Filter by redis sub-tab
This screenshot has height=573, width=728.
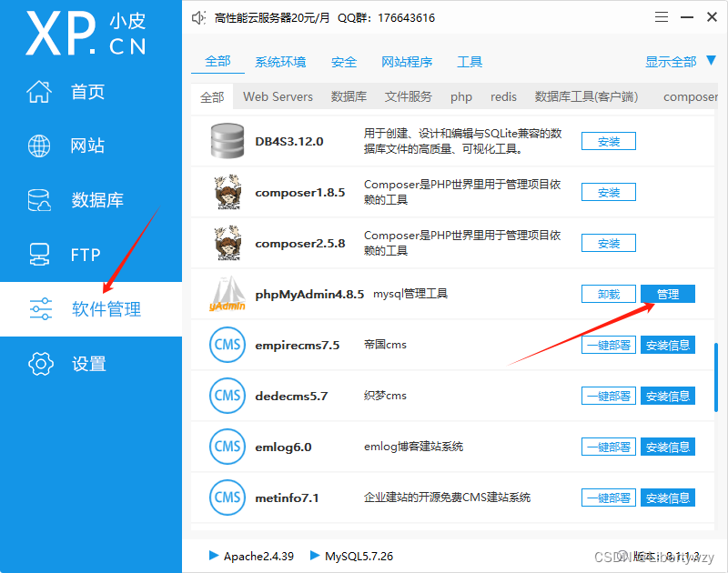(x=503, y=97)
